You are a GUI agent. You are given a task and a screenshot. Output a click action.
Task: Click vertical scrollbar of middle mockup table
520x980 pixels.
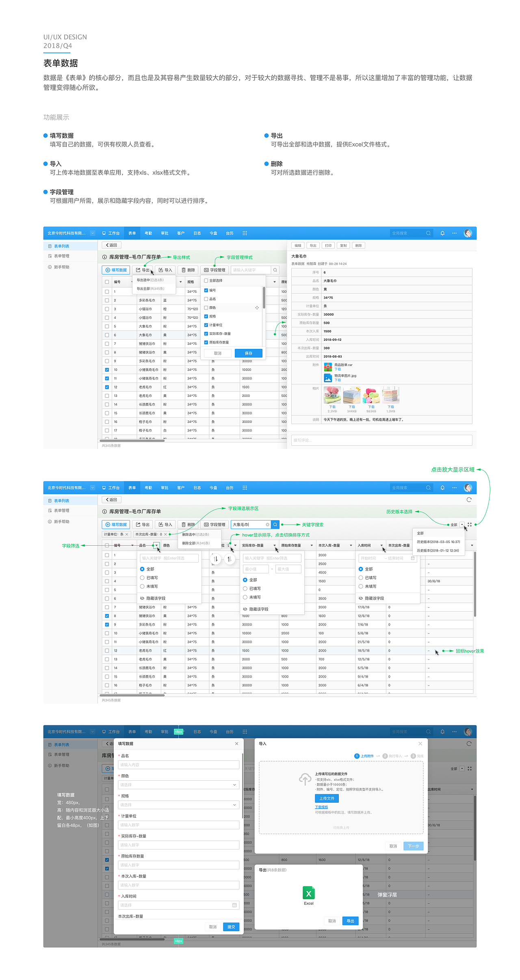tap(475, 585)
